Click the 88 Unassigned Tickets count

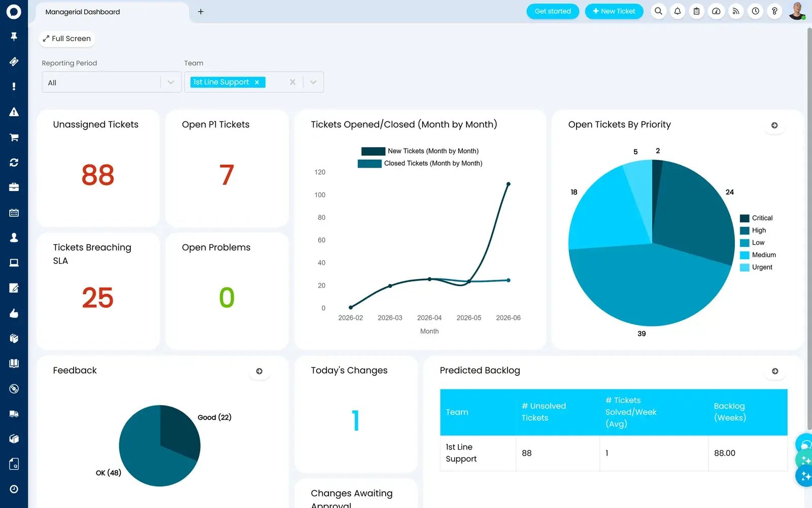tap(98, 175)
